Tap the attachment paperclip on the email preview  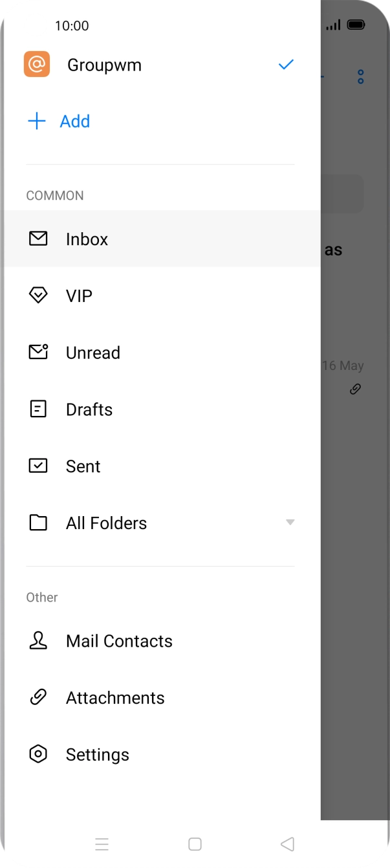(354, 389)
